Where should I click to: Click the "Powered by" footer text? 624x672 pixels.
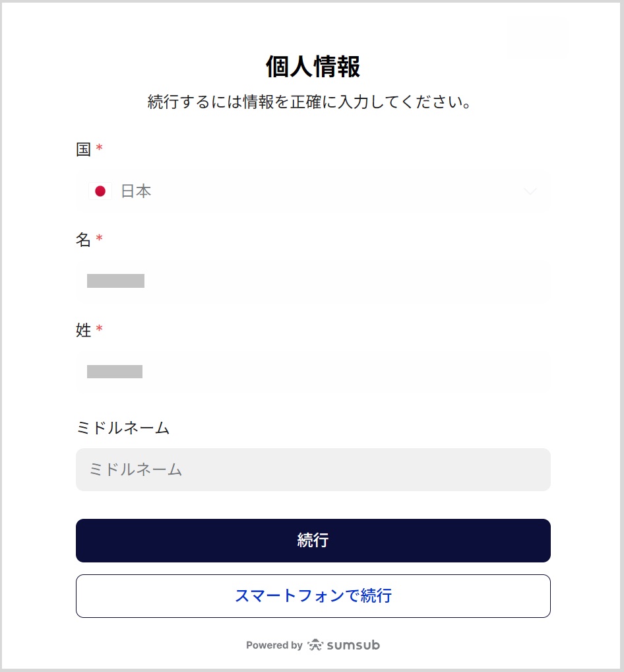(x=274, y=646)
